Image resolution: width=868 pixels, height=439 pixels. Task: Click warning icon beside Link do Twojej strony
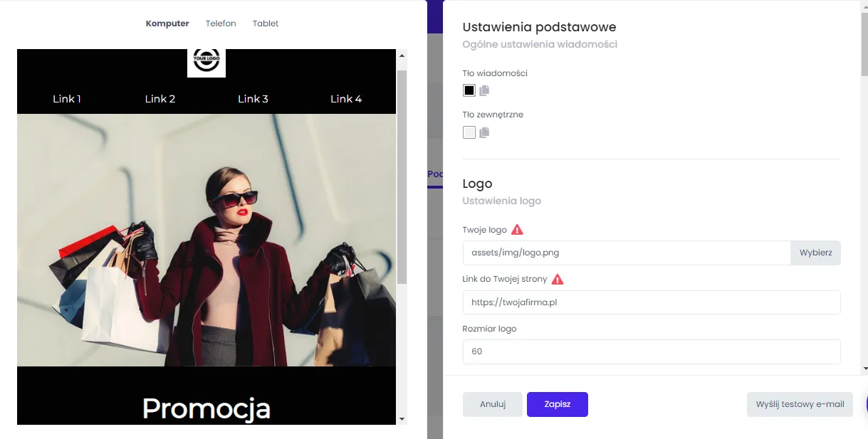558,280
